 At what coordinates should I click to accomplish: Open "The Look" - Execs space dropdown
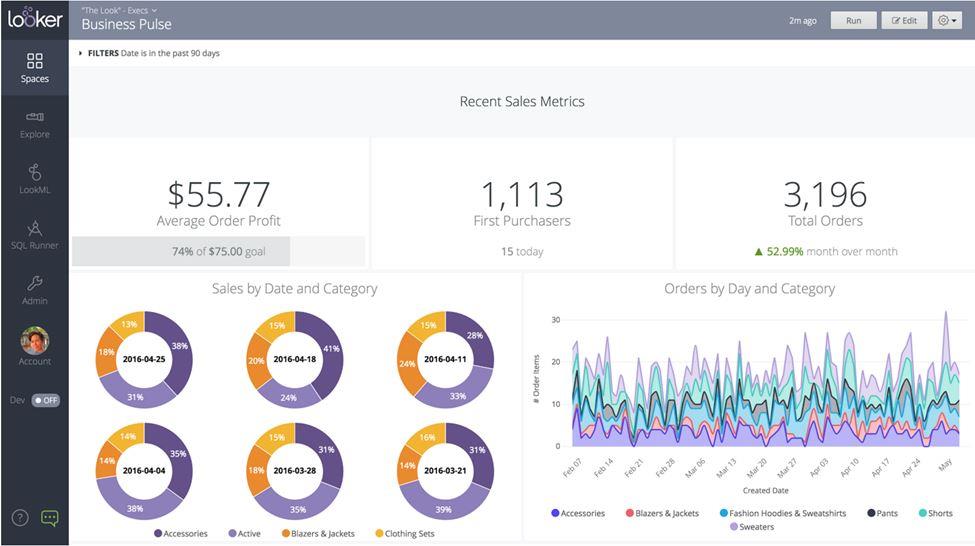(119, 10)
